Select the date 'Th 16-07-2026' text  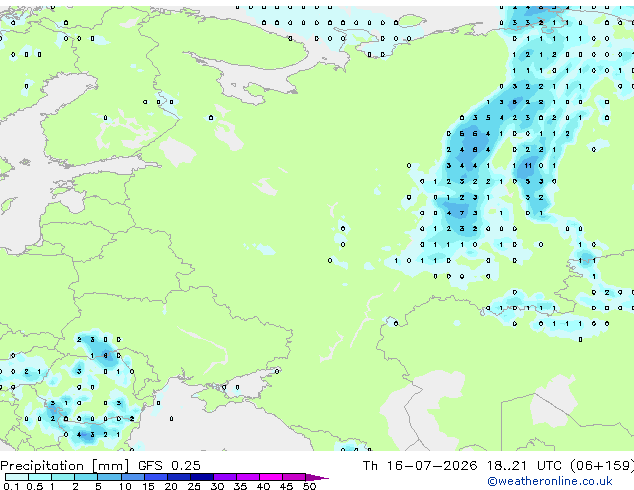420,466
